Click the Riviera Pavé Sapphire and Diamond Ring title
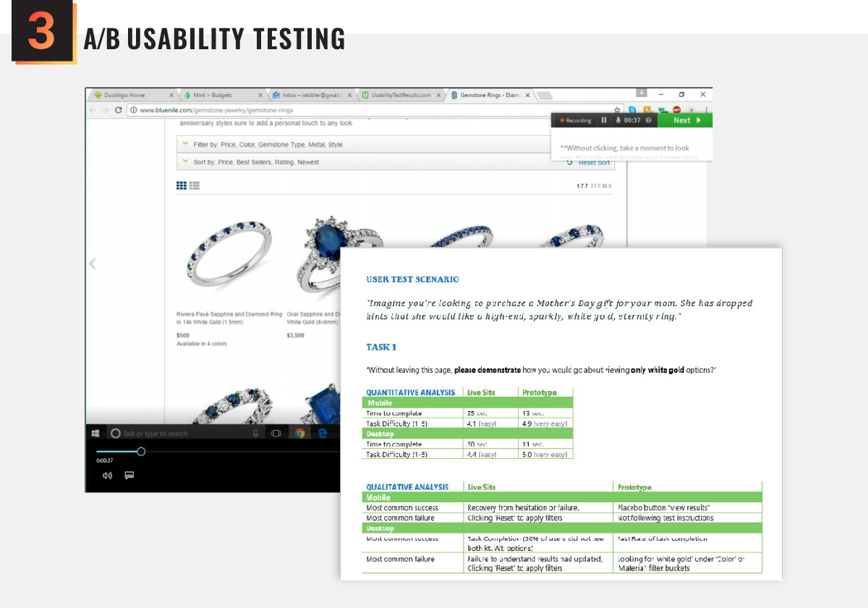Viewport: 868px width, 608px height. (x=229, y=318)
